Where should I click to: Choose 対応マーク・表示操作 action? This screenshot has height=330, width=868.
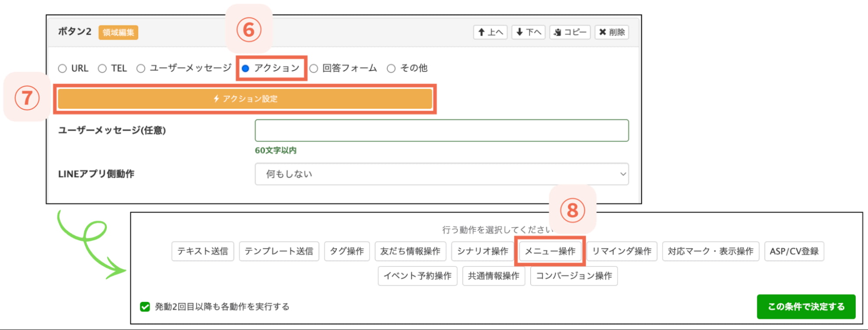[x=711, y=251]
